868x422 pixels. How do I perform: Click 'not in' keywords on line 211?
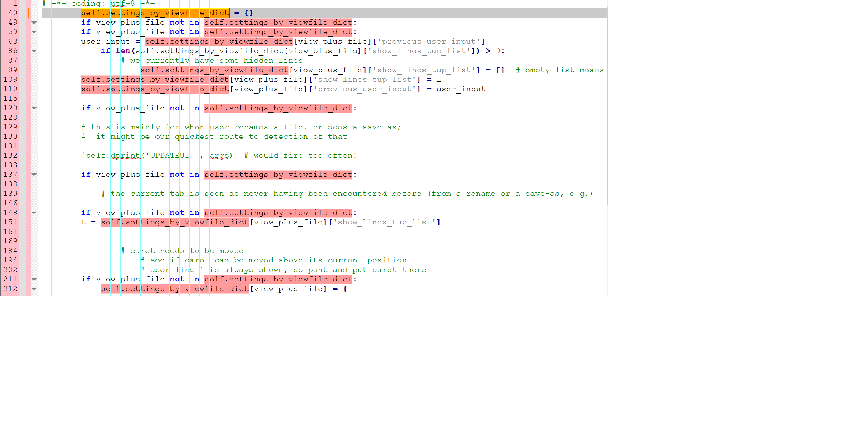[184, 279]
